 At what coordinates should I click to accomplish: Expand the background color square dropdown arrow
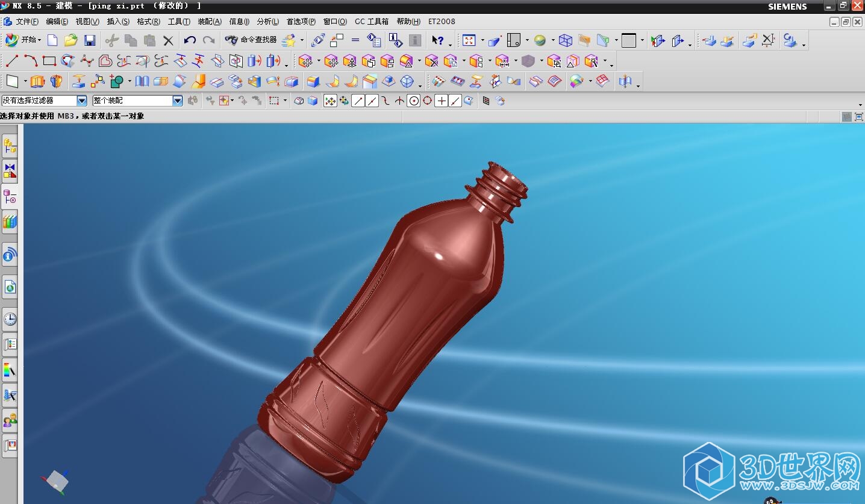(x=642, y=40)
